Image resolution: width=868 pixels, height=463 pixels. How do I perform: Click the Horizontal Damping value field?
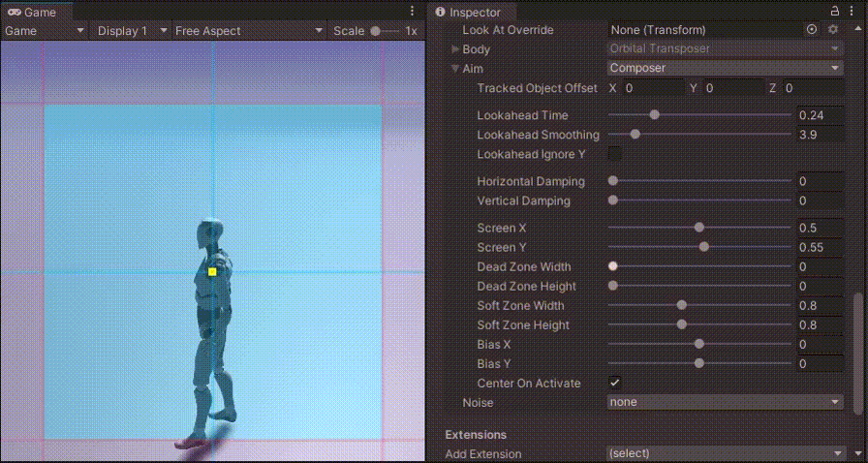821,181
